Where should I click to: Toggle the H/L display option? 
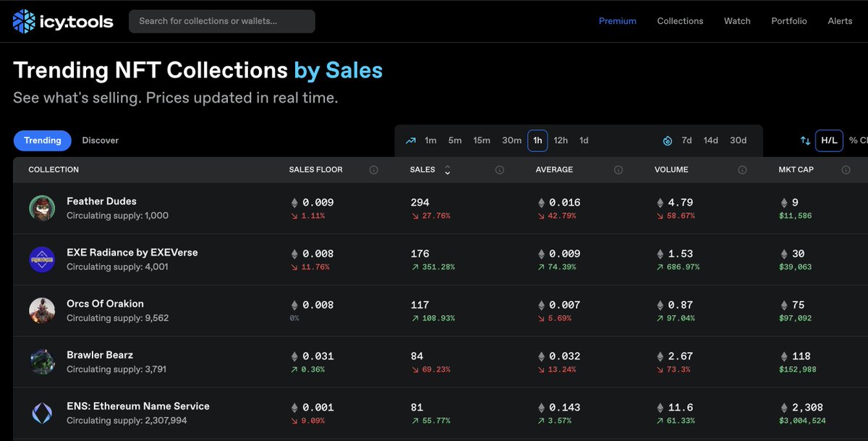click(829, 140)
